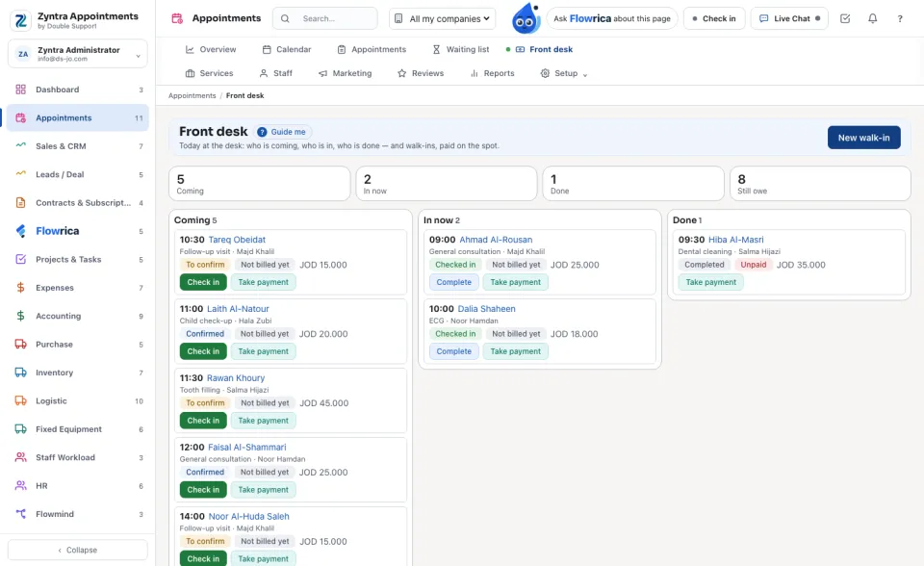
Task: Expand the Zyntra Administrator account menu
Action: point(78,54)
